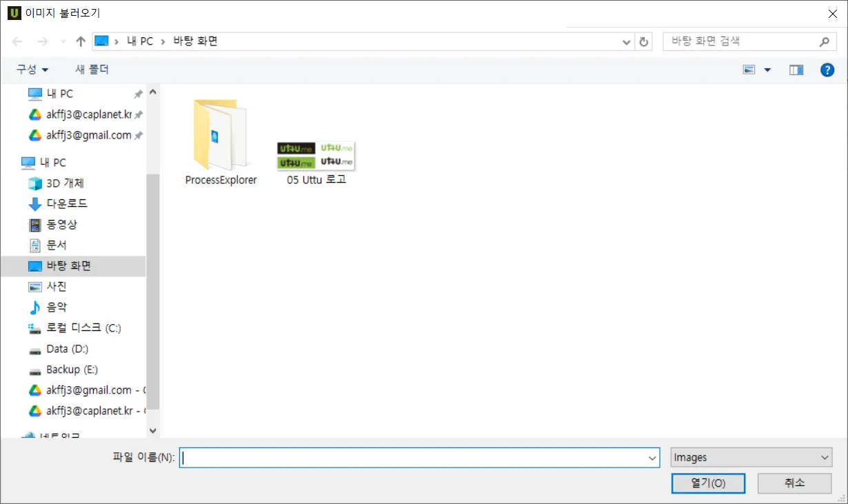Open recent locations dropdown arrow
The width and height of the screenshot is (848, 504).
click(63, 42)
